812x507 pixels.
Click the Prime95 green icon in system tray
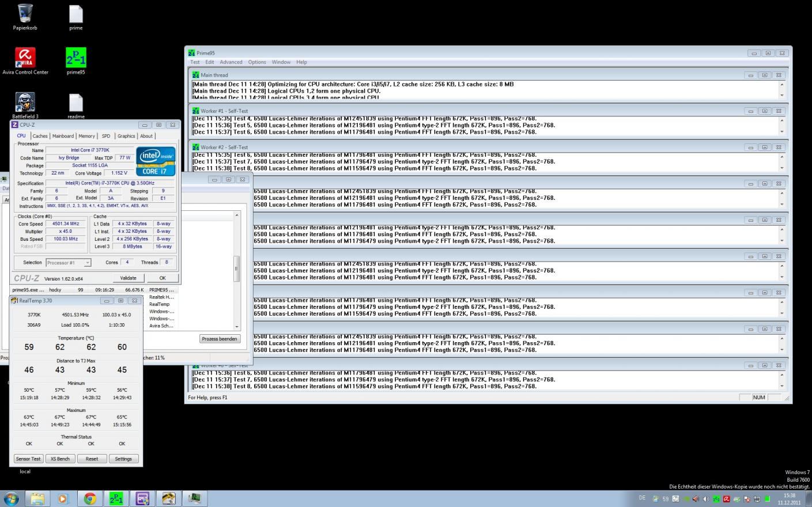pos(716,499)
